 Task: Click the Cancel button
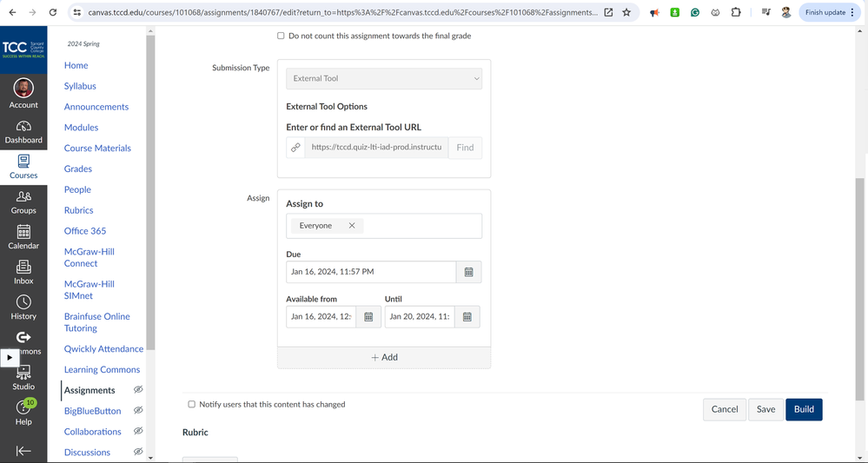(724, 409)
